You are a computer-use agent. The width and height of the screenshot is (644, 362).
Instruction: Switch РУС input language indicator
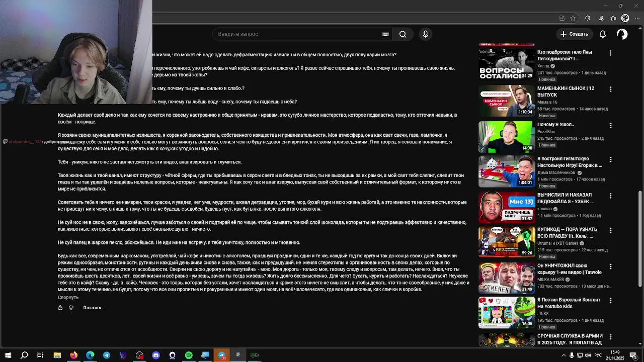tap(598, 355)
